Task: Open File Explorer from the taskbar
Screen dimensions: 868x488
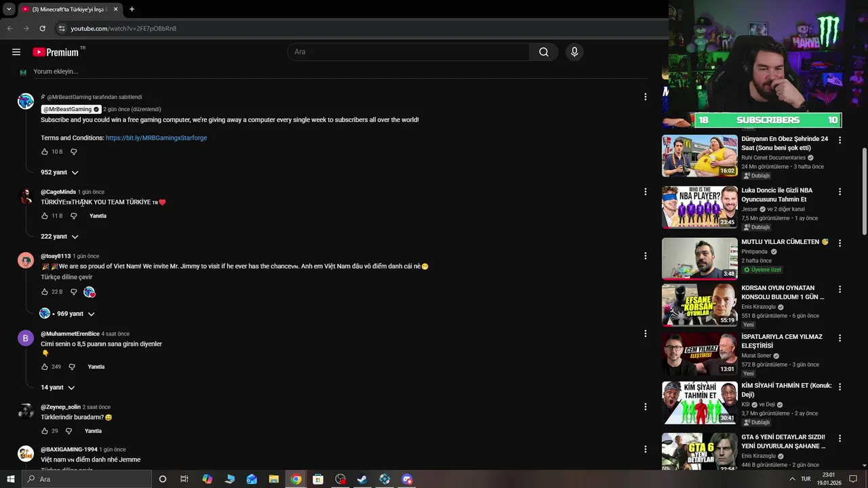Action: tap(273, 479)
